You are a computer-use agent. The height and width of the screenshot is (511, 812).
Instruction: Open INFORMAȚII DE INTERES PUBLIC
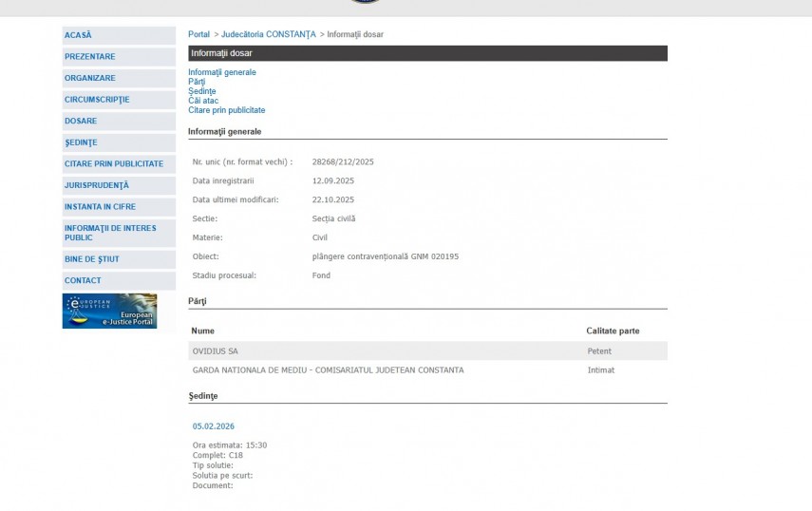tap(112, 233)
